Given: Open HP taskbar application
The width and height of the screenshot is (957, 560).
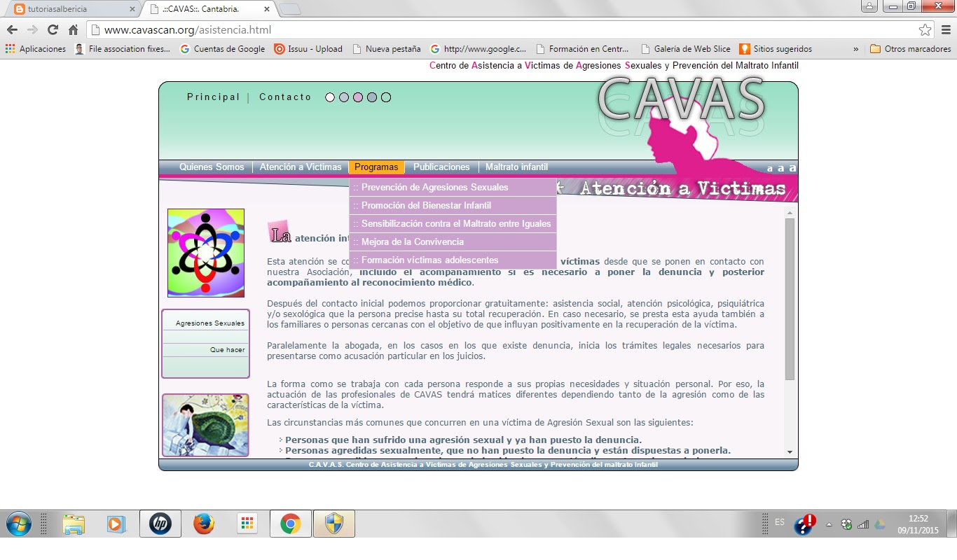Looking at the screenshot, I should [x=160, y=524].
